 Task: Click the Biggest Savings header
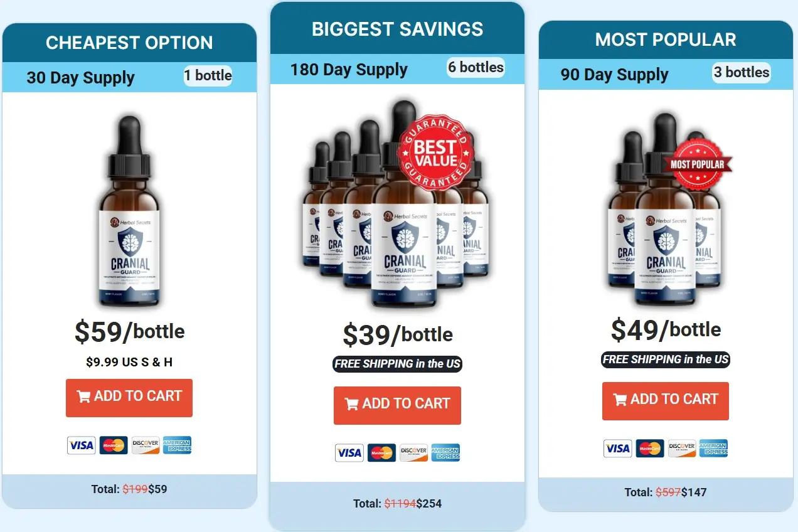tap(397, 28)
